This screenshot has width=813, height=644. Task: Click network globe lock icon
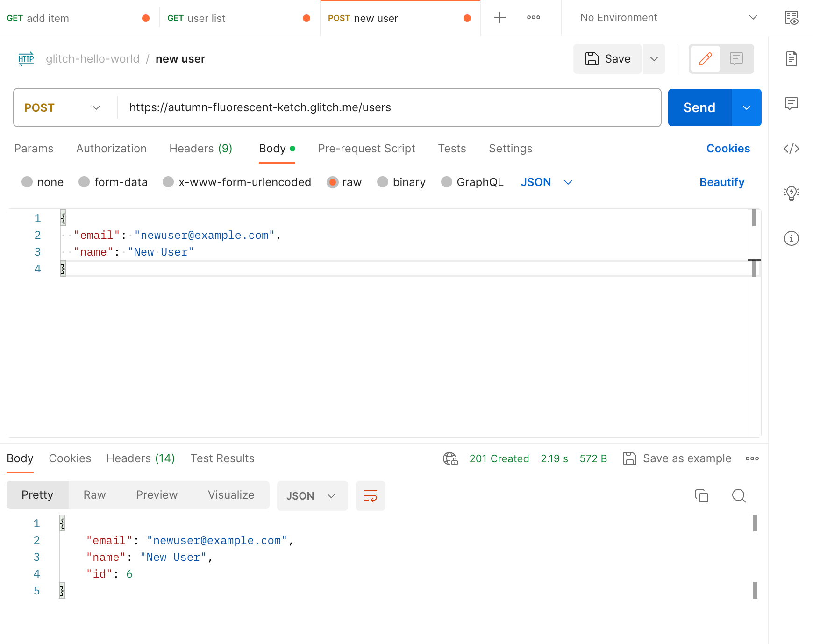point(450,458)
